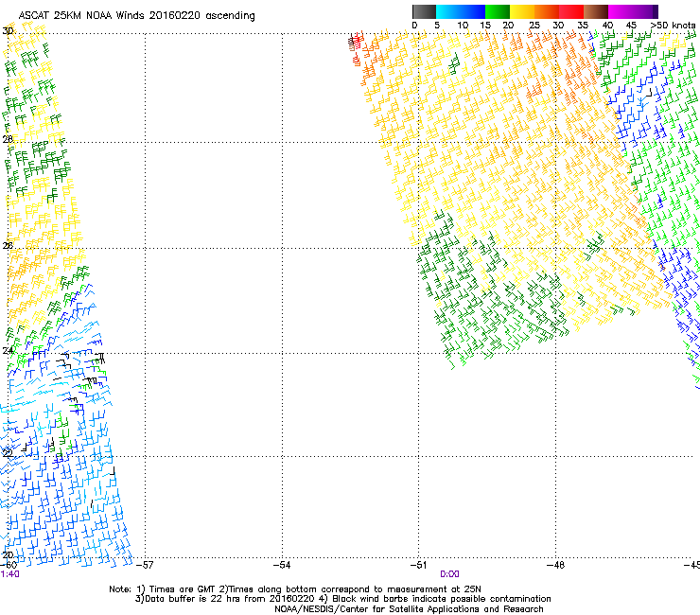
Task: Click the gray 0-5 knots color bar segment
Action: pyautogui.click(x=424, y=11)
